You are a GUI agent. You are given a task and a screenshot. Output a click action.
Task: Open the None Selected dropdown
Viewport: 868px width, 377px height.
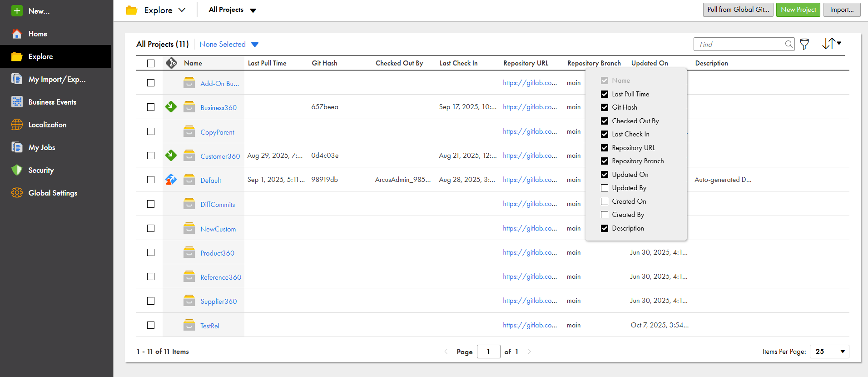coord(229,44)
